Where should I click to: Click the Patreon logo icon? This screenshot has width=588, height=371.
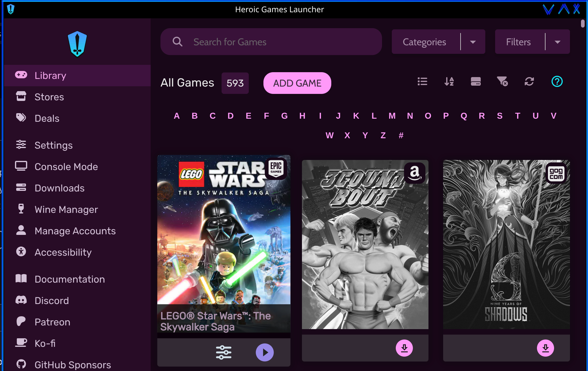21,321
